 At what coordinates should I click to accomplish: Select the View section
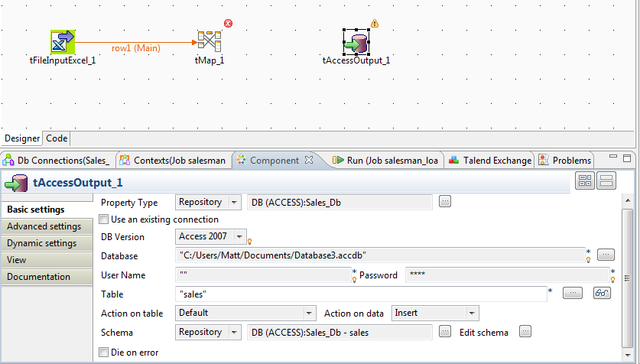point(47,259)
